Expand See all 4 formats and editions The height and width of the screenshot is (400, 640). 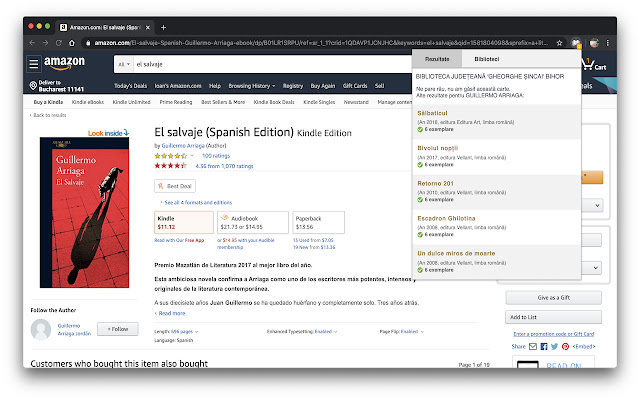tap(196, 202)
